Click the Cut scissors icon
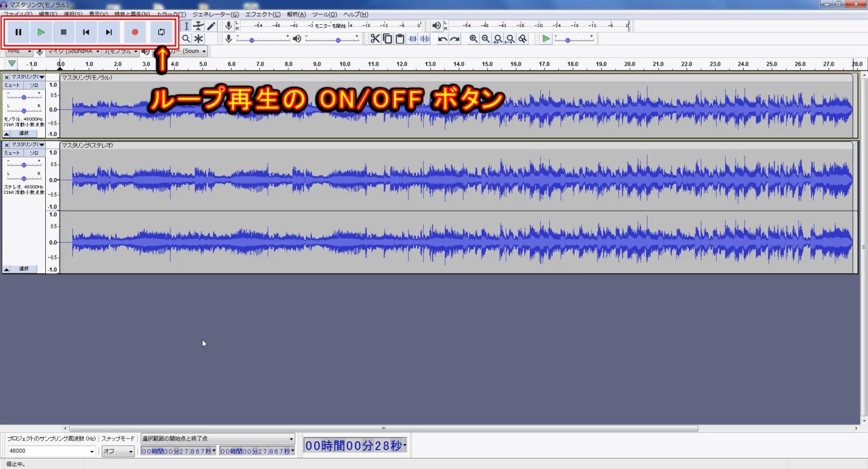868x469 pixels. [x=375, y=38]
